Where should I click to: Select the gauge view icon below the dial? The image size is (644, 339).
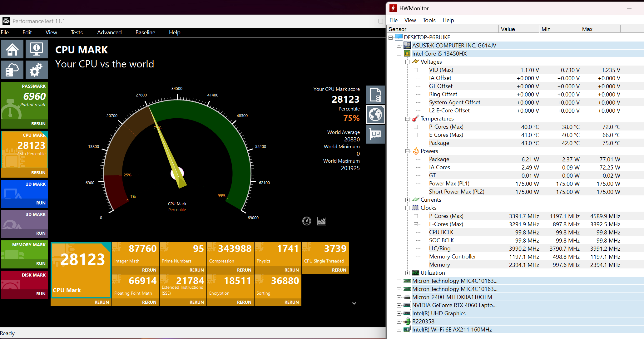tap(307, 221)
